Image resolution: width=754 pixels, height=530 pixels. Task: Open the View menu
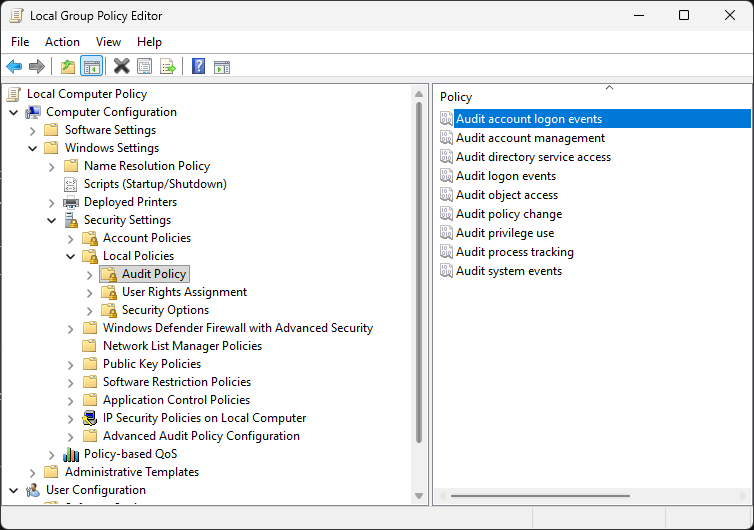click(x=108, y=42)
